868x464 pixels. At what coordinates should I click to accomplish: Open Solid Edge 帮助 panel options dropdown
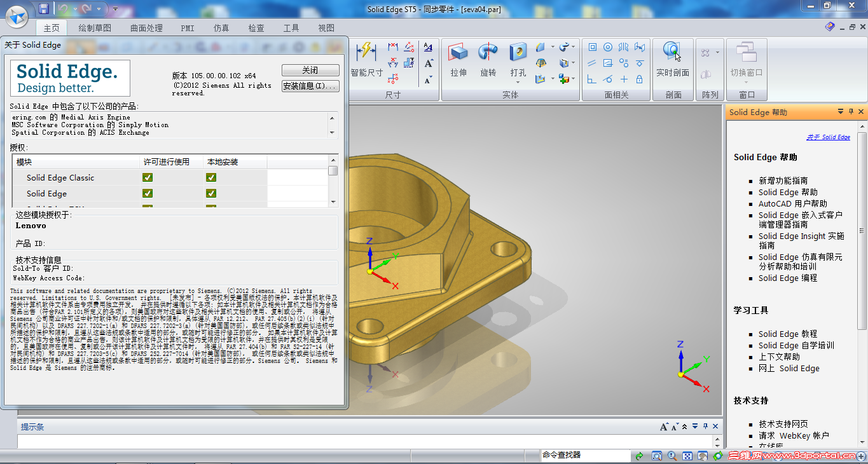(841, 112)
